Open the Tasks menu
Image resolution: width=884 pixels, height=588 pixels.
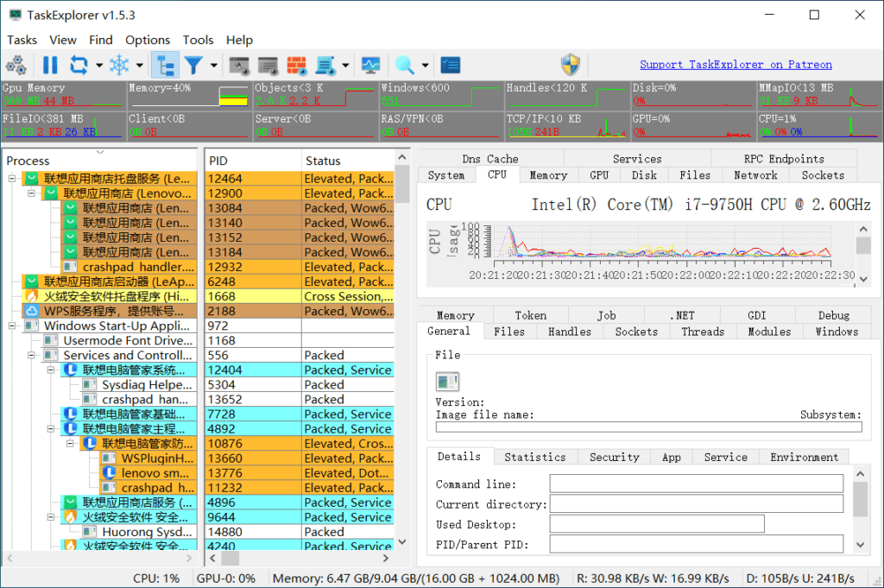[22, 40]
